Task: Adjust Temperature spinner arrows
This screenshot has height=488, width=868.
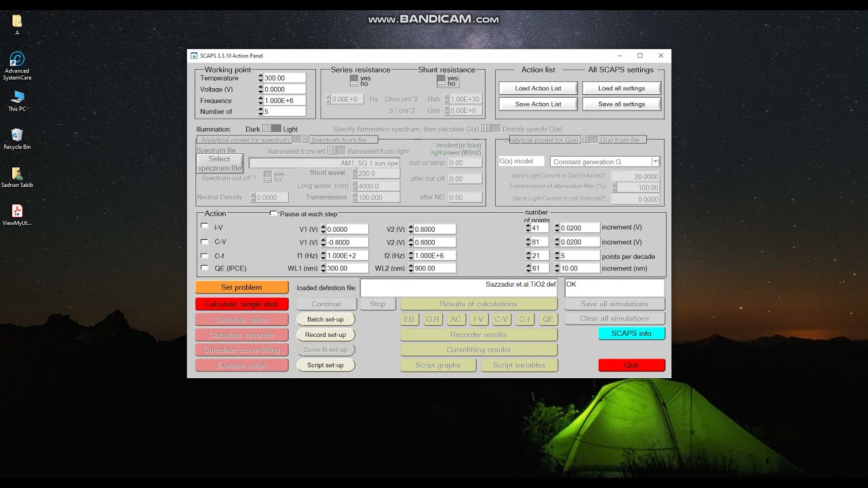Action: (x=260, y=78)
